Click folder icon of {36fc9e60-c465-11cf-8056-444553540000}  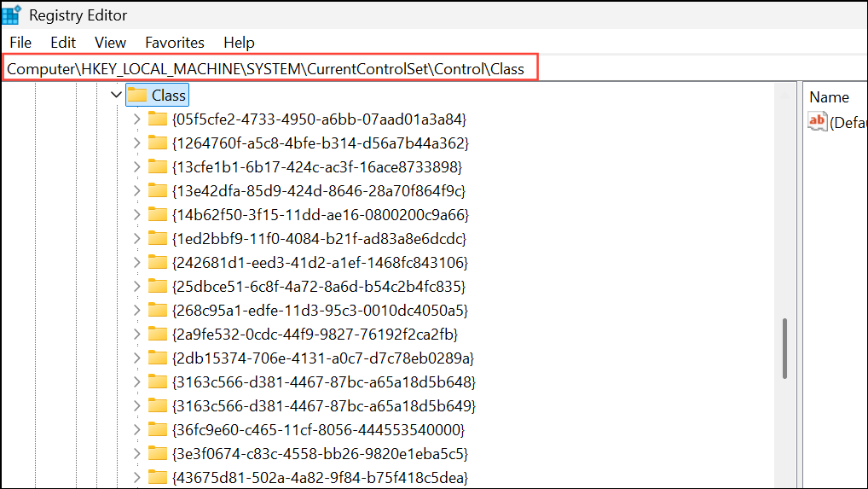click(158, 429)
